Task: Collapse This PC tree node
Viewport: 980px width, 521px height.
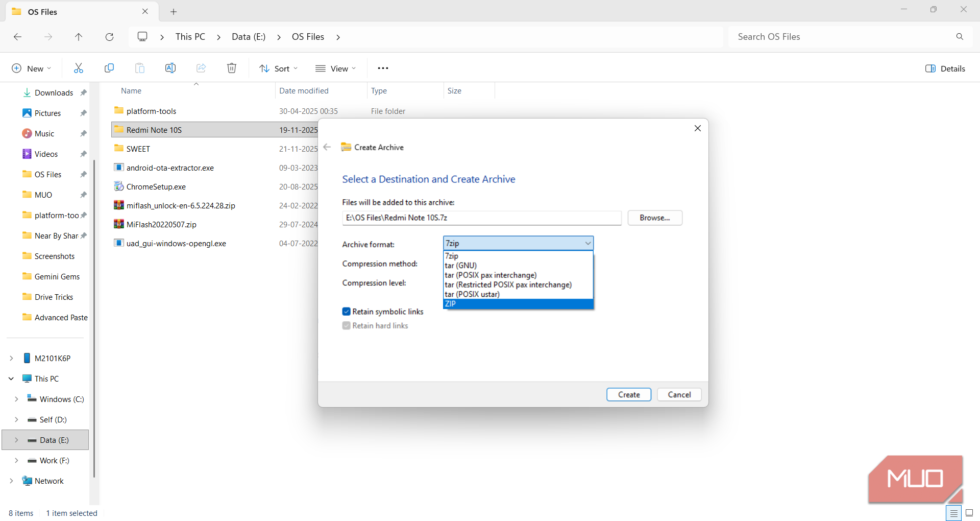Action: pos(11,378)
